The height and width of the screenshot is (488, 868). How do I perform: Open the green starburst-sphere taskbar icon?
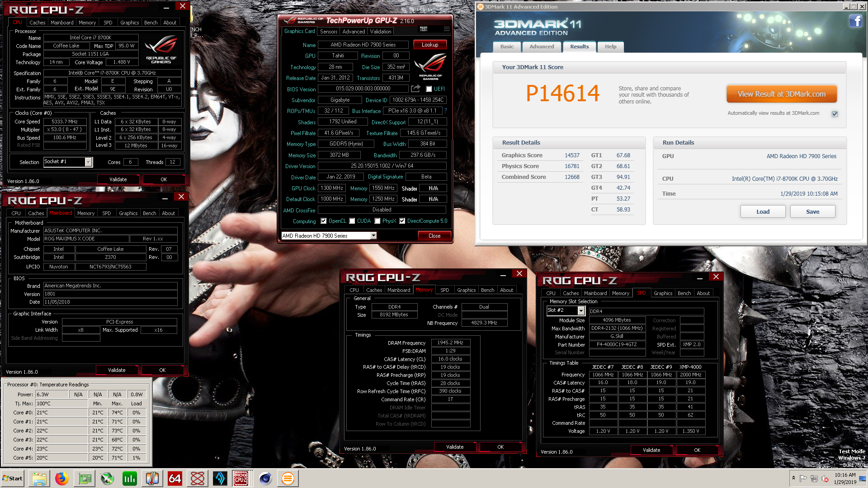pos(107,479)
